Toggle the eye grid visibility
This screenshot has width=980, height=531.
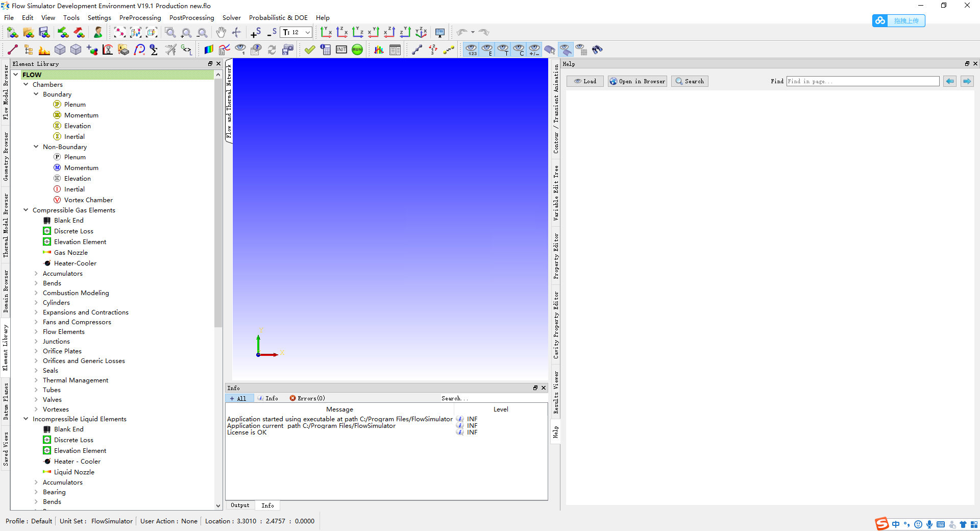click(581, 50)
